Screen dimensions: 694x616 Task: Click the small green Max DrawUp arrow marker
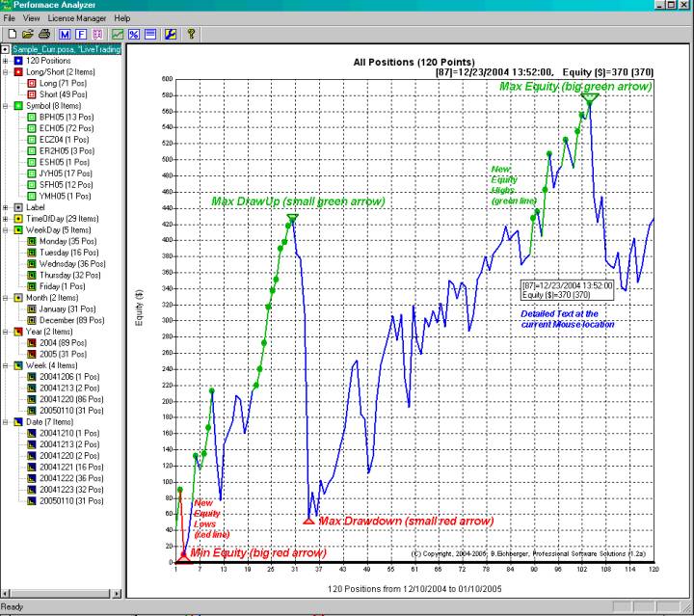point(293,217)
